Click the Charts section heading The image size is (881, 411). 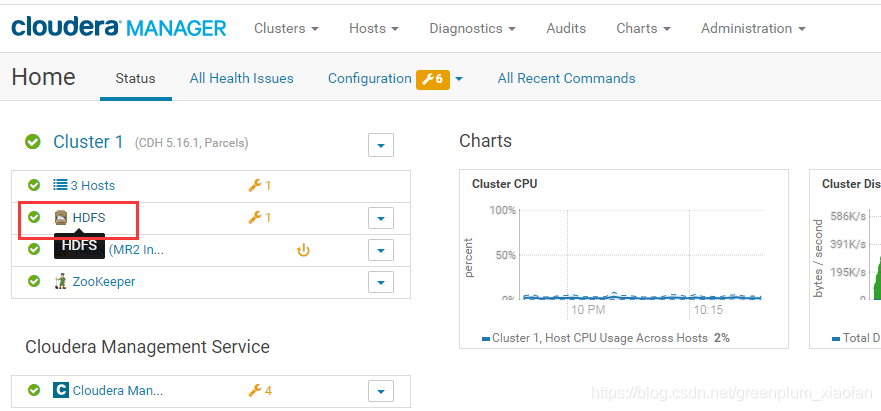tap(485, 141)
